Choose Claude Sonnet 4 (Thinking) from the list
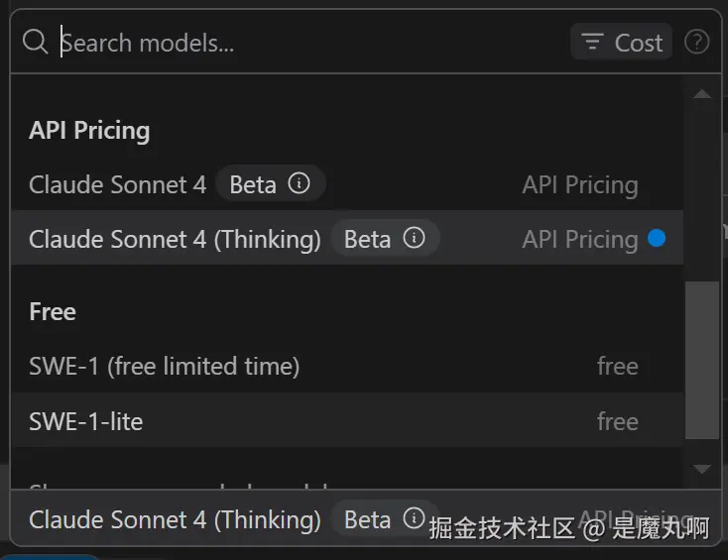728x560 pixels. (x=175, y=239)
